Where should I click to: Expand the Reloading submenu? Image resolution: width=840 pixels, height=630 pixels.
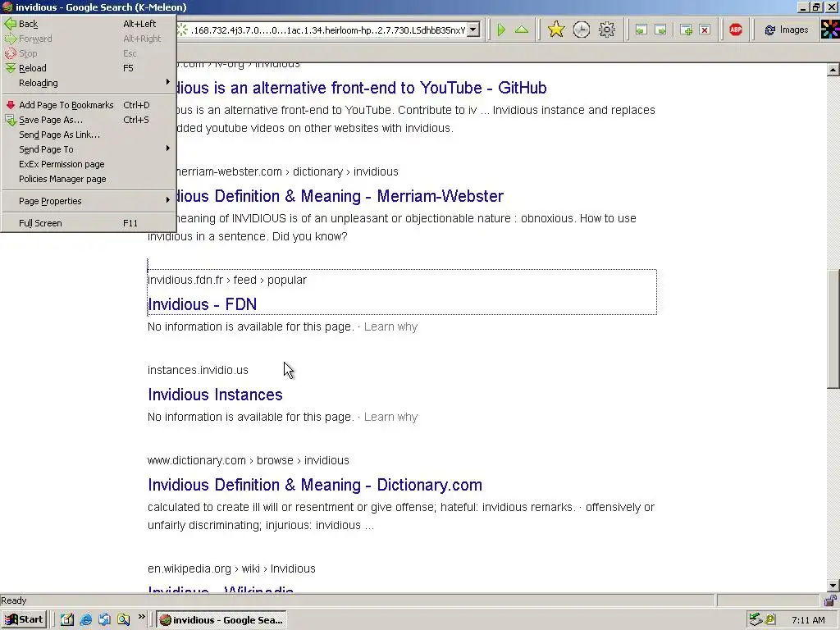(89, 83)
